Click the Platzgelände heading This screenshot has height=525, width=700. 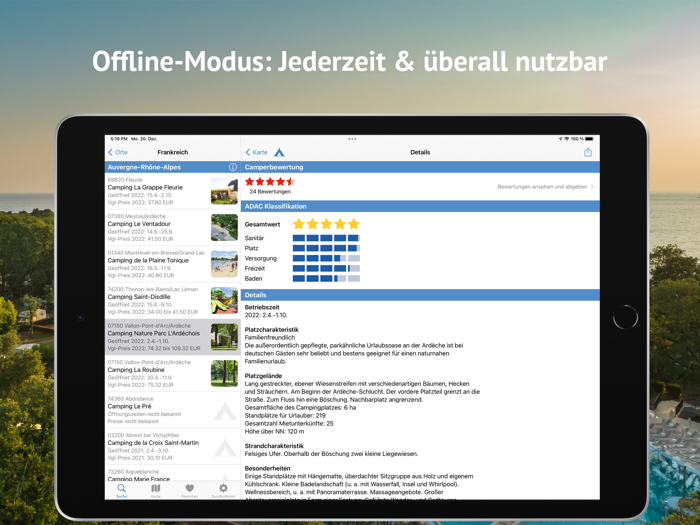tap(263, 376)
